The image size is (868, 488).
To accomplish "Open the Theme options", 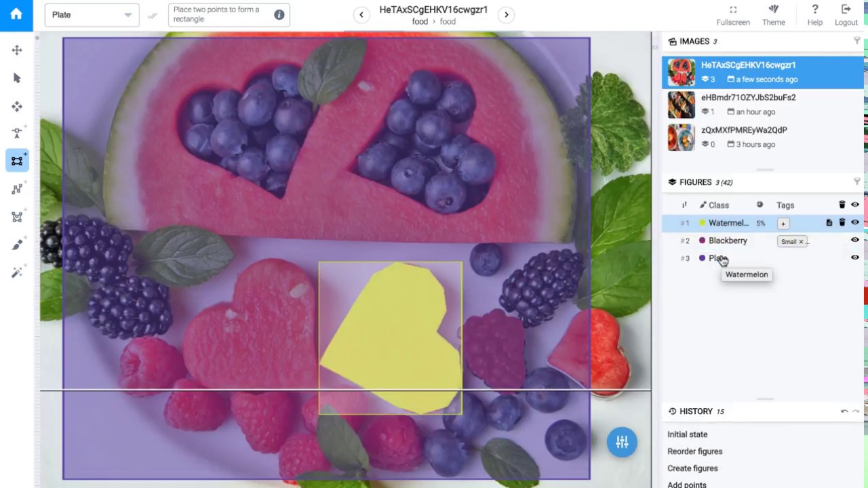I will 773,15.
